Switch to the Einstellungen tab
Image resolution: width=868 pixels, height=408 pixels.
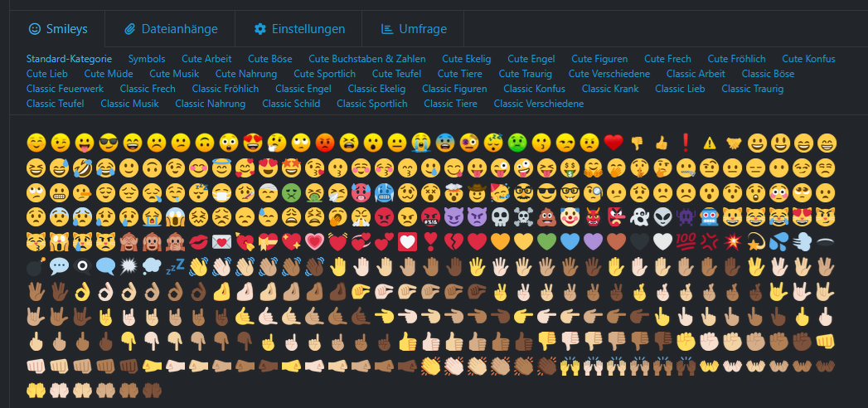pos(298,29)
